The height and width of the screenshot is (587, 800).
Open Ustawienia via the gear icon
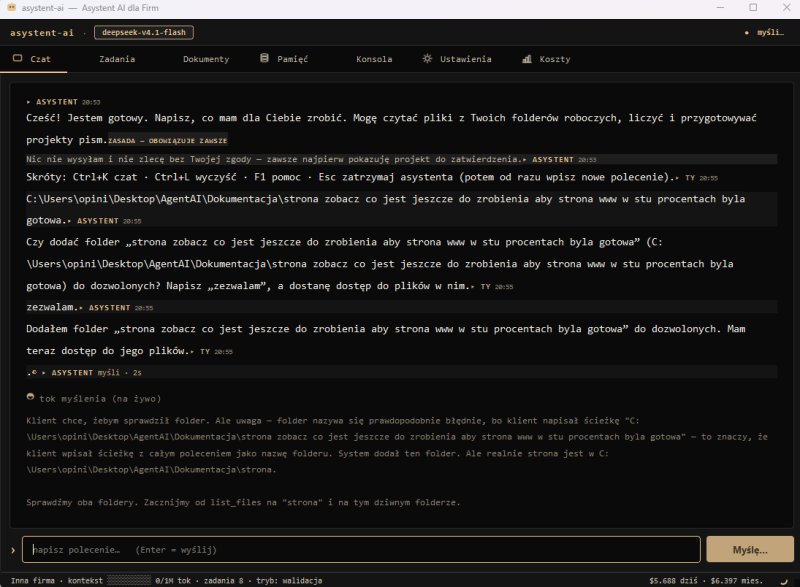tap(427, 58)
